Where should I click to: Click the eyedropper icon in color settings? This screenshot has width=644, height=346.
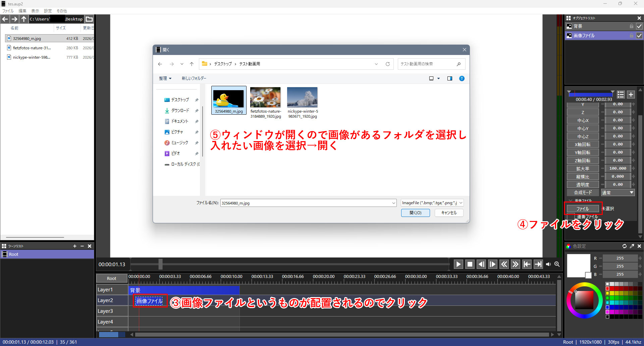point(632,246)
